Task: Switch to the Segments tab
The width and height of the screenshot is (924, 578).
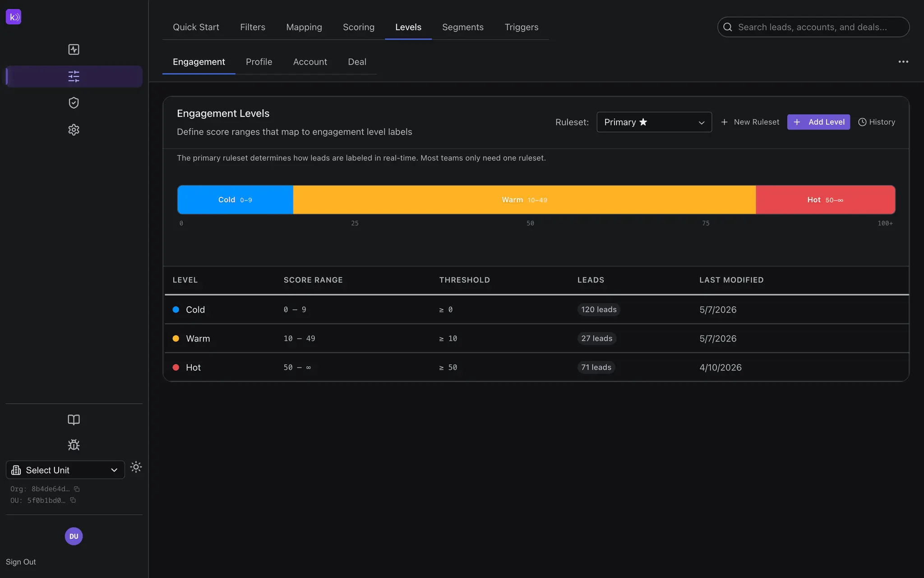Action: 463,27
